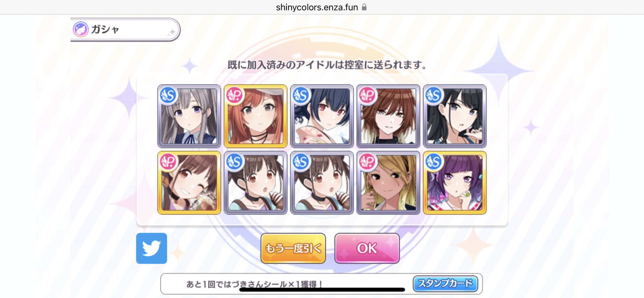Pick the brown short-haired idol card
Image resolution: width=644 pixels, height=298 pixels.
point(388,116)
